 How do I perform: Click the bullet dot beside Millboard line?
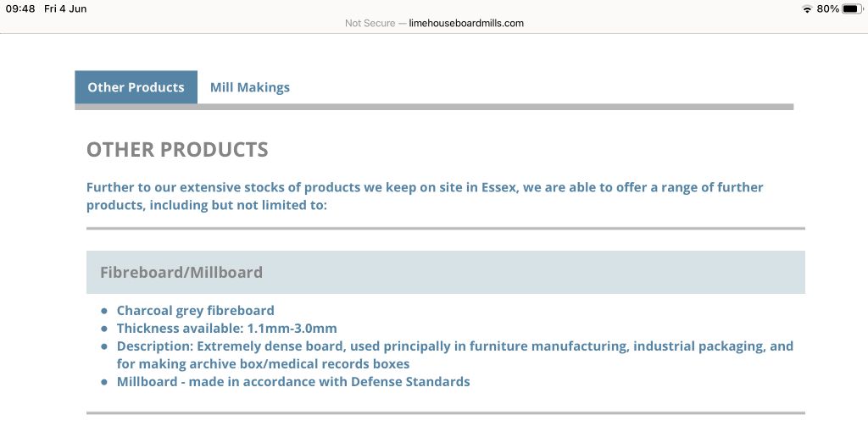104,382
